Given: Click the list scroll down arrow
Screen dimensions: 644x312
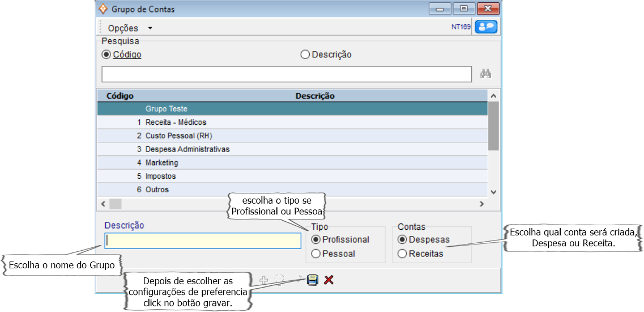Looking at the screenshot, I should point(493,192).
